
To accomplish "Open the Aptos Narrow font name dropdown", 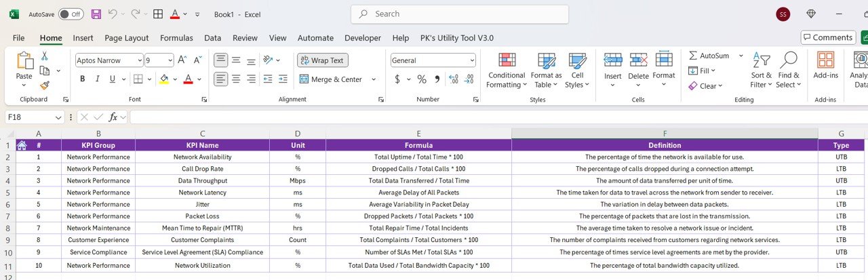I will click(x=139, y=60).
